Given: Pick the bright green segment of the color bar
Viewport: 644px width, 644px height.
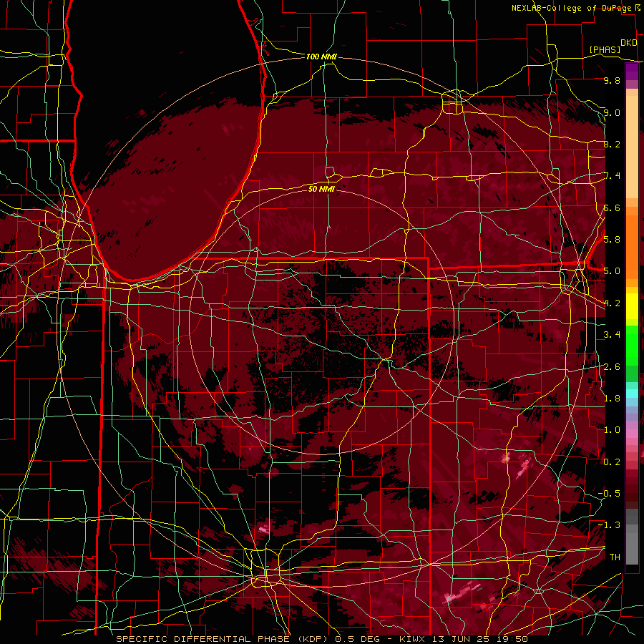Looking at the screenshot, I should click(632, 345).
